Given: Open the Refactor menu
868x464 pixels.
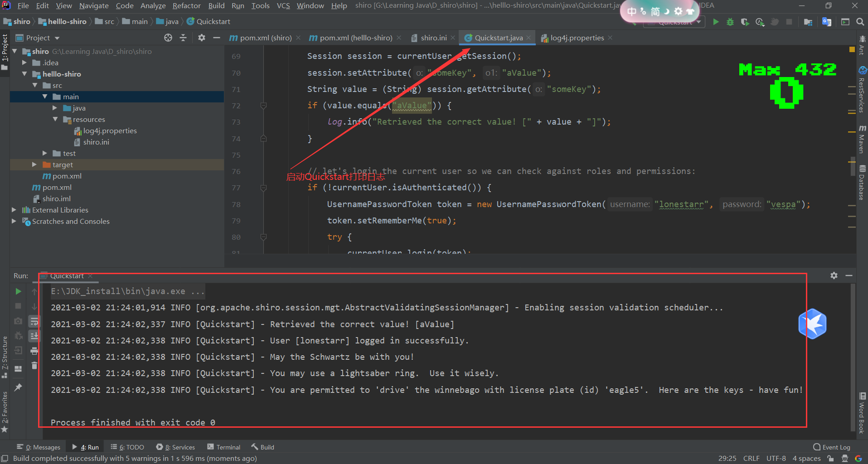Looking at the screenshot, I should tap(186, 6).
